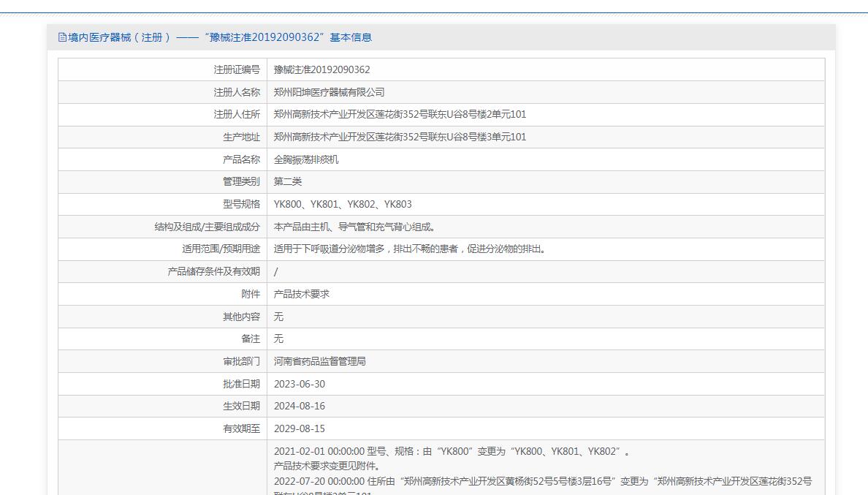The image size is (868, 495).
Task: Click the 适用范围/预期用途 label
Action: click(221, 249)
